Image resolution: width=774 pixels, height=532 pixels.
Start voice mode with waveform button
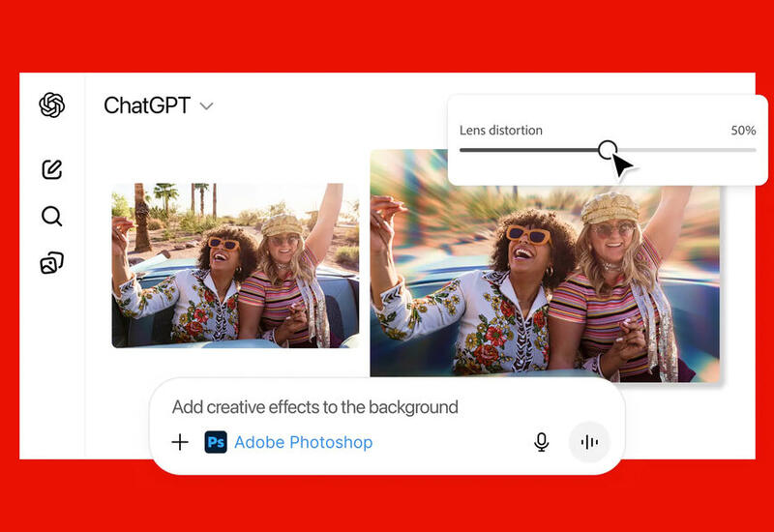(x=589, y=442)
